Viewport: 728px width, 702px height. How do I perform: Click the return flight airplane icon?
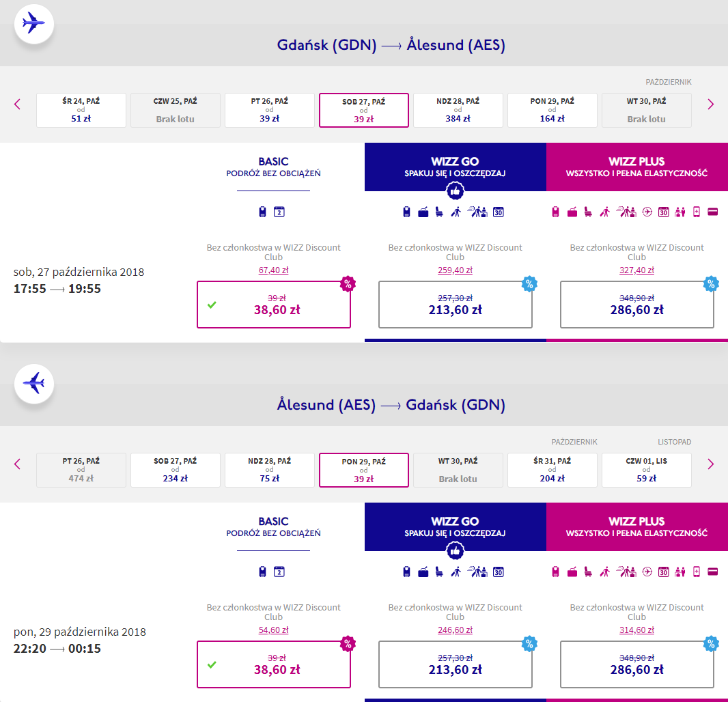[x=34, y=384]
